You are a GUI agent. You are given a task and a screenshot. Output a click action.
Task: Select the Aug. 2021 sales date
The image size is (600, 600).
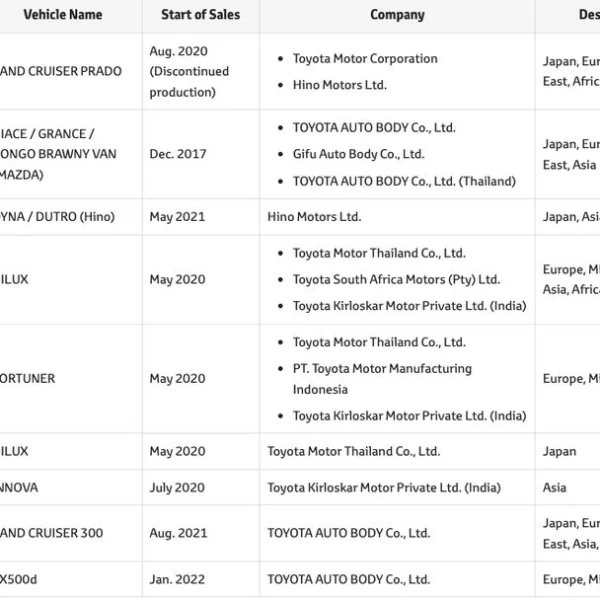178,533
